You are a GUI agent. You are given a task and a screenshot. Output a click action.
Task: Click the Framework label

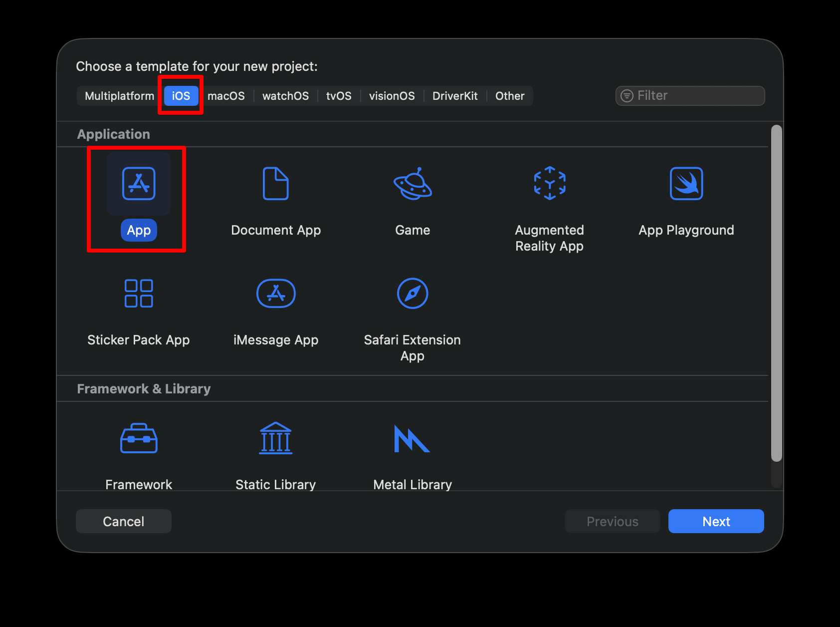click(x=139, y=484)
